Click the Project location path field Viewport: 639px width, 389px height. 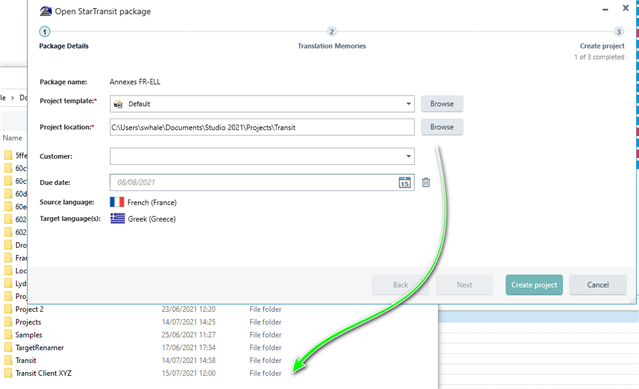[262, 127]
